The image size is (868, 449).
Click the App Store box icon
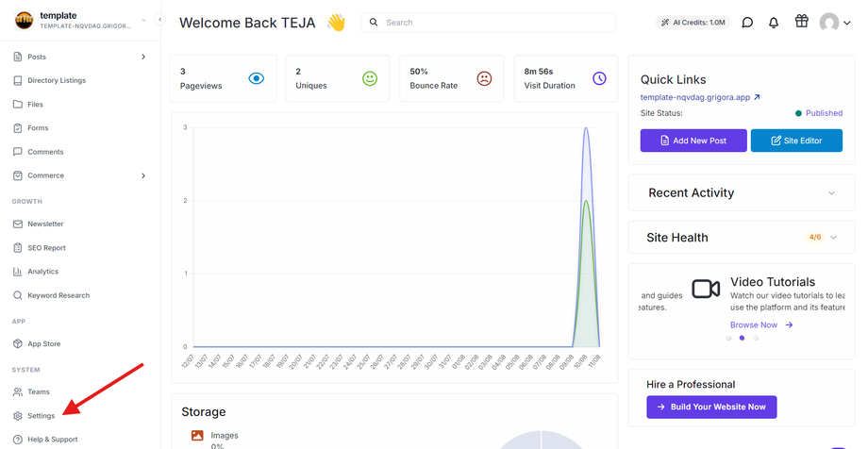(18, 343)
